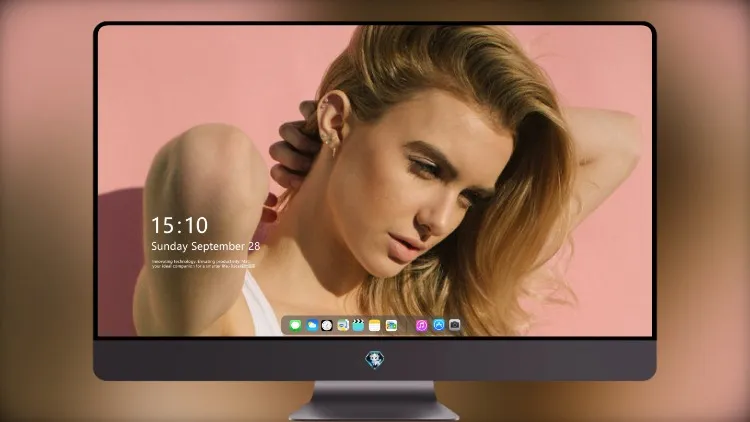
Task: Open the photo collage app icon in the dock
Action: coord(391,325)
